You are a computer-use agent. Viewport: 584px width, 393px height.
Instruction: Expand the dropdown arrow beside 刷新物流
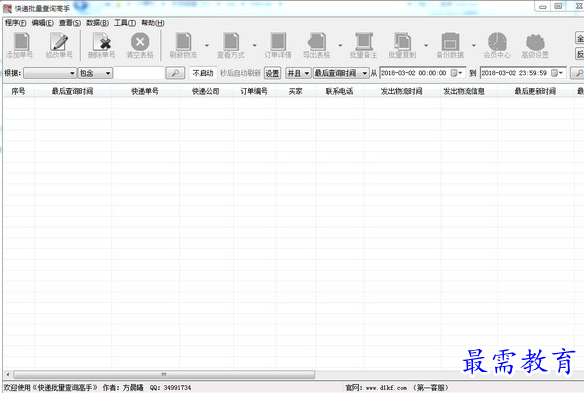click(x=207, y=45)
